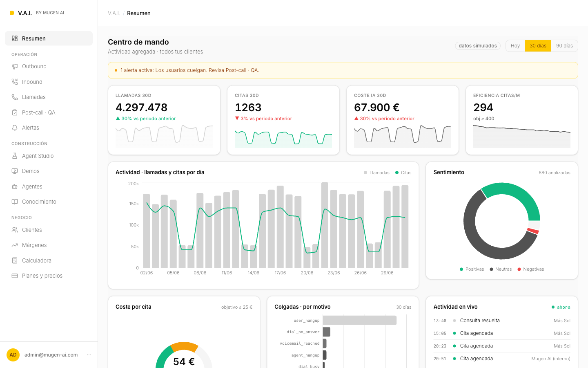Screen dimensions: 588x368
Task: Click the Agentes robot icon
Action: (x=15, y=186)
